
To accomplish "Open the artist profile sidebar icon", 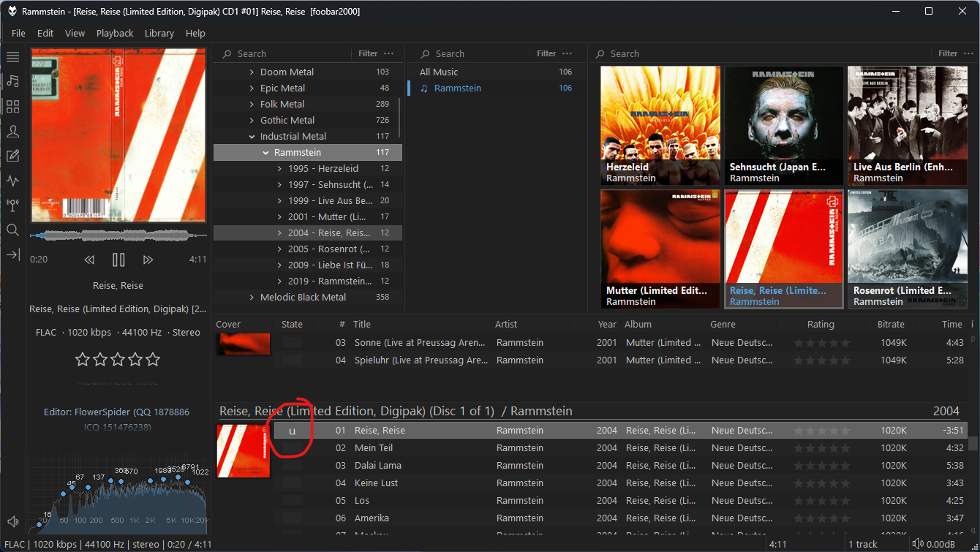I will (x=12, y=132).
